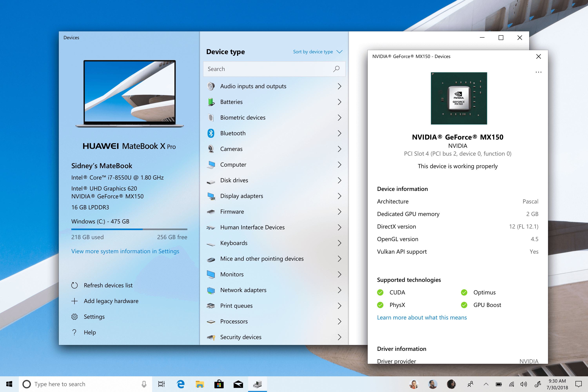This screenshot has height=392, width=588.
Task: Click the Processors category icon
Action: click(x=211, y=322)
